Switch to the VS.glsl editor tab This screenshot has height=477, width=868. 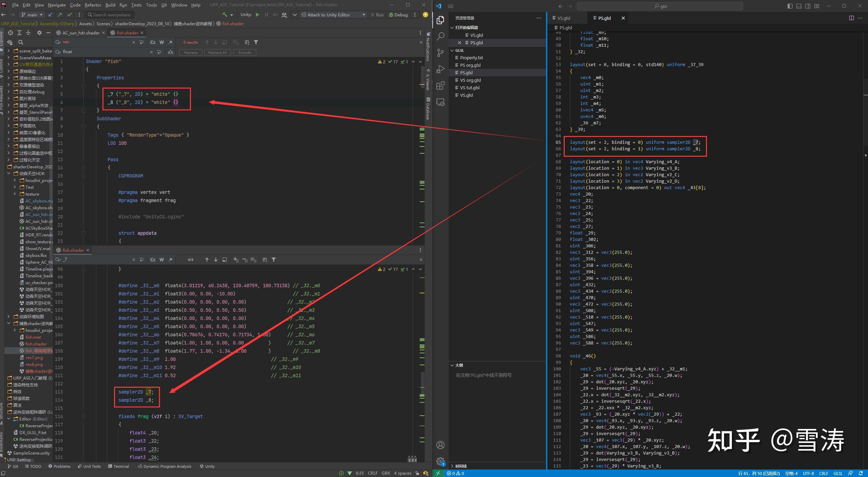tap(564, 18)
